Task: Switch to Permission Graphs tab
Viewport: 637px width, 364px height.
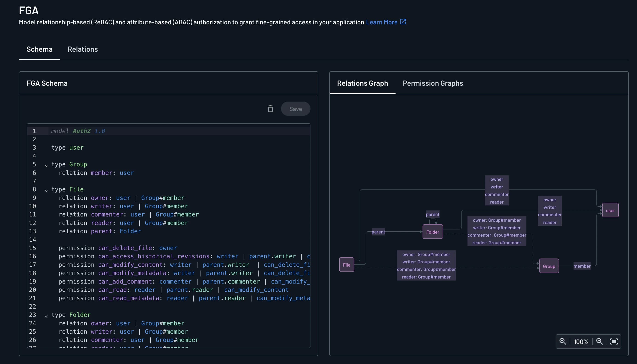Action: 433,83
